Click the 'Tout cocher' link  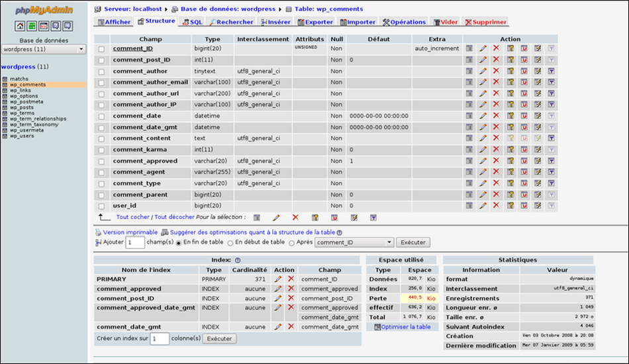pyautogui.click(x=133, y=217)
